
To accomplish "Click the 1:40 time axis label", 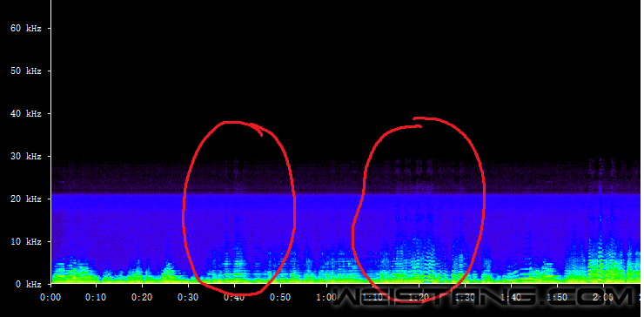I will pos(512,297).
